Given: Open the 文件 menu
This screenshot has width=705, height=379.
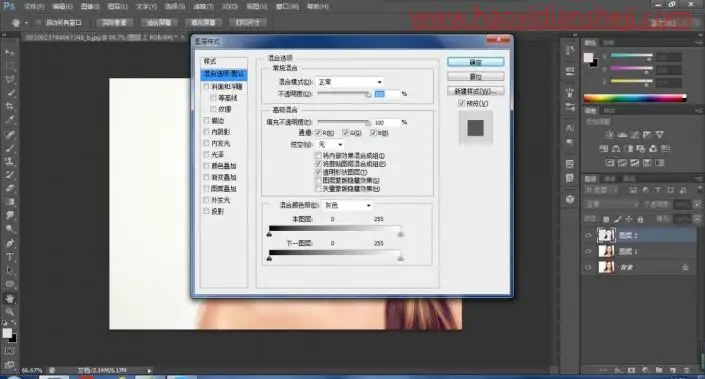Looking at the screenshot, I should (34, 6).
